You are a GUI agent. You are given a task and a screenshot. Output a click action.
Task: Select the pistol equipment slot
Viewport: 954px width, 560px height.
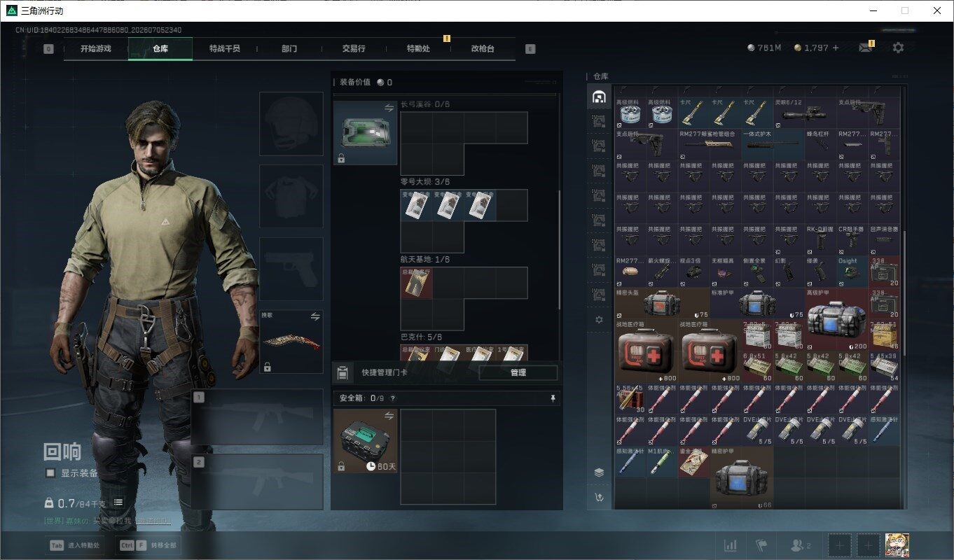coord(291,269)
